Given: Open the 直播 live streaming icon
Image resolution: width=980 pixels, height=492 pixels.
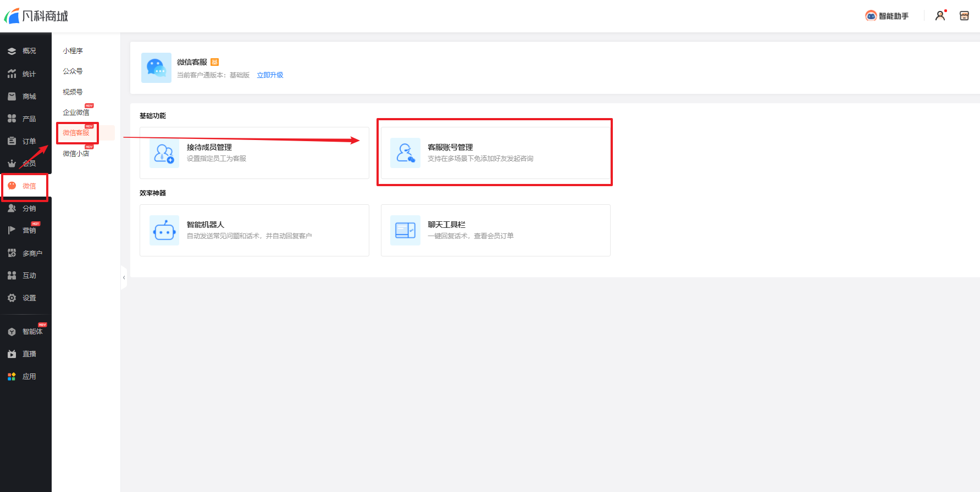Looking at the screenshot, I should click(12, 354).
